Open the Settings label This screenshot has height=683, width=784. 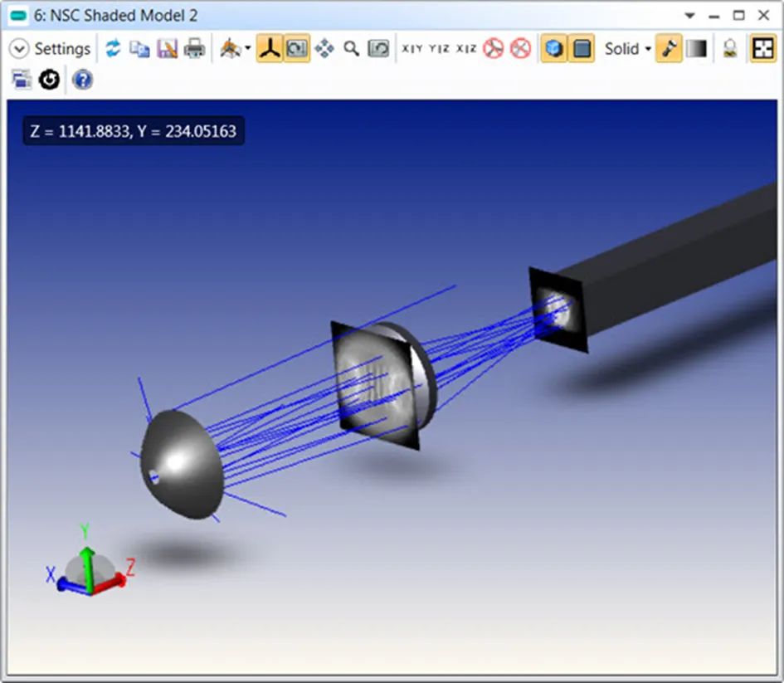point(62,49)
